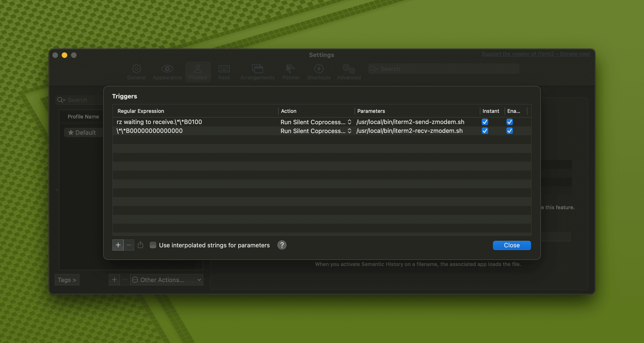This screenshot has width=644, height=343.
Task: Open Pointer settings cursor icon
Action: 291,69
